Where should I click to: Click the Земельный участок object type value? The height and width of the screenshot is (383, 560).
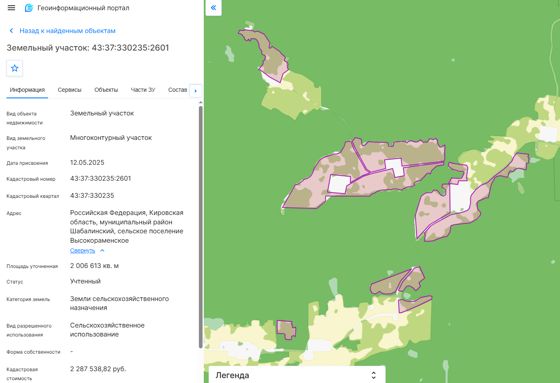tap(102, 114)
